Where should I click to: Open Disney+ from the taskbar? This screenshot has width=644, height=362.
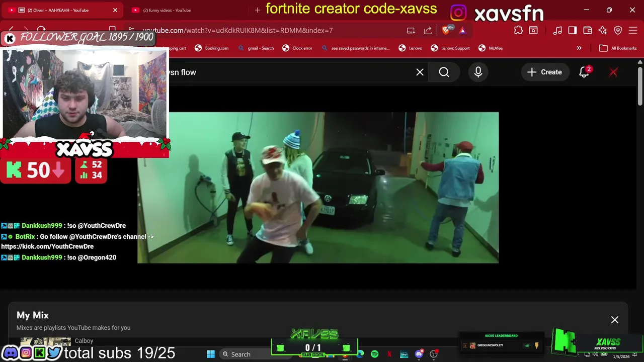[x=404, y=354]
